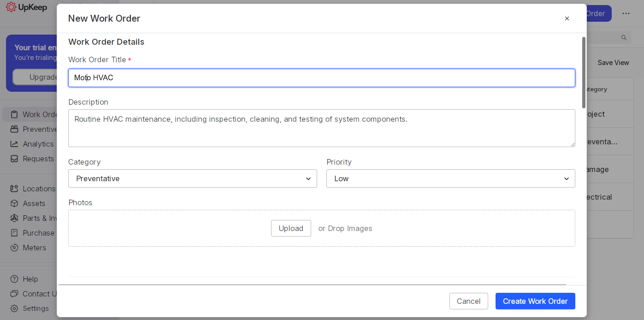This screenshot has width=644, height=320.
Task: Click the Meters gauge icon in sidebar
Action: (x=14, y=248)
